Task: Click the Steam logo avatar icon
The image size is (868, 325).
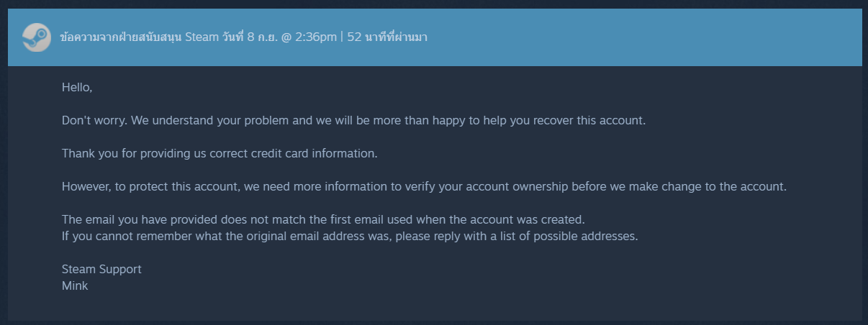Action: click(36, 37)
